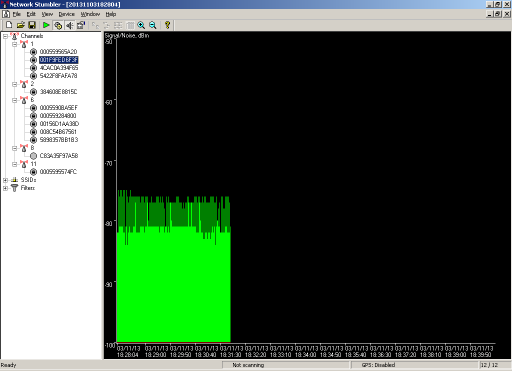Click the Open file folder icon
The width and height of the screenshot is (512, 371).
point(21,25)
